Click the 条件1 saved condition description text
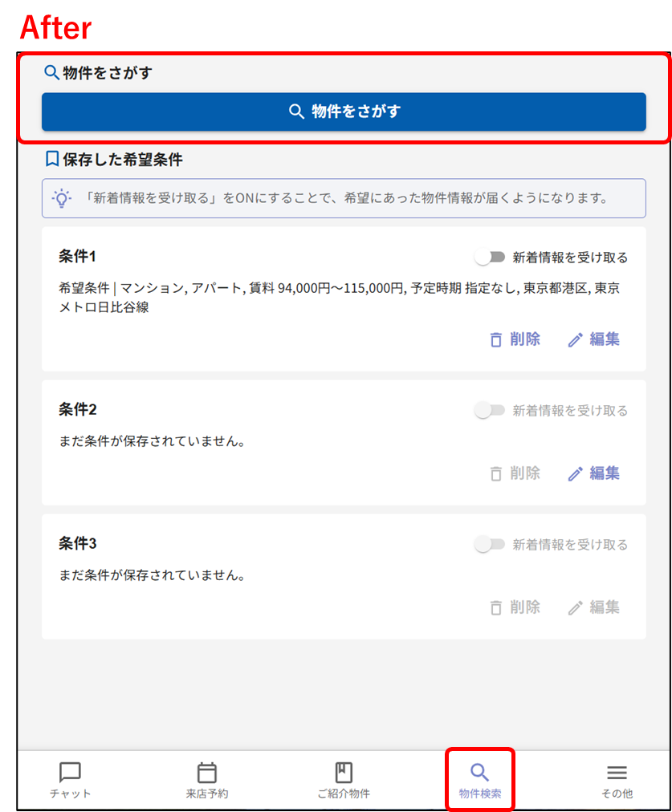The image size is (672, 812). (x=340, y=297)
